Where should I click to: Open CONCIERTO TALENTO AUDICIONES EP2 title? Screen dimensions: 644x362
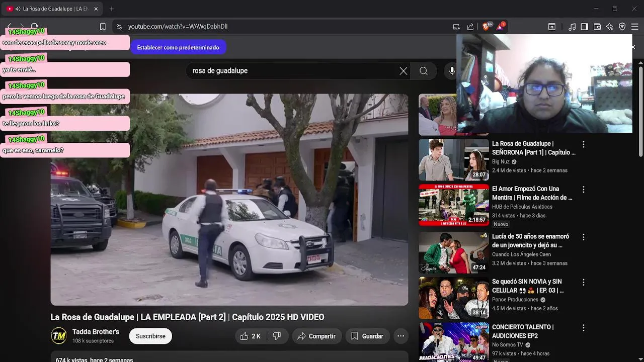click(x=523, y=331)
